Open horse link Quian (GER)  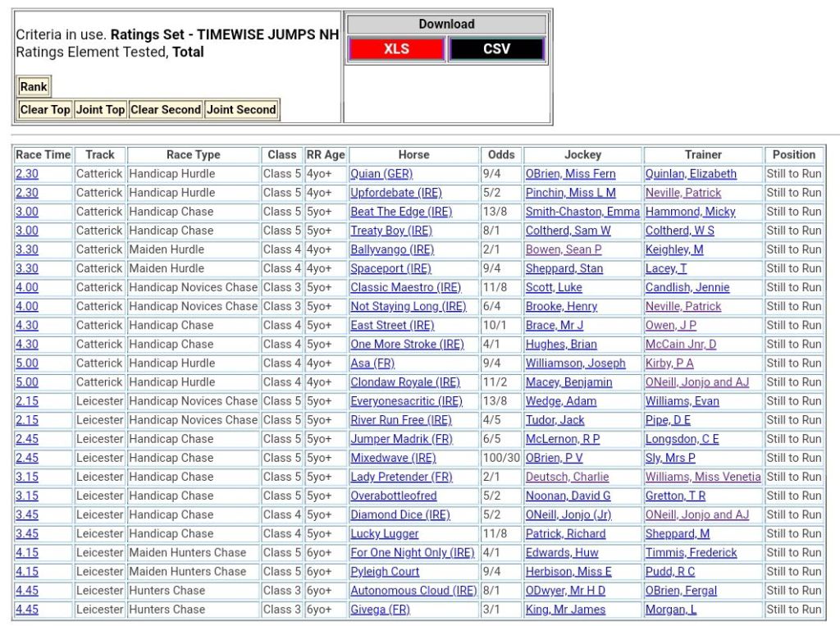point(381,174)
